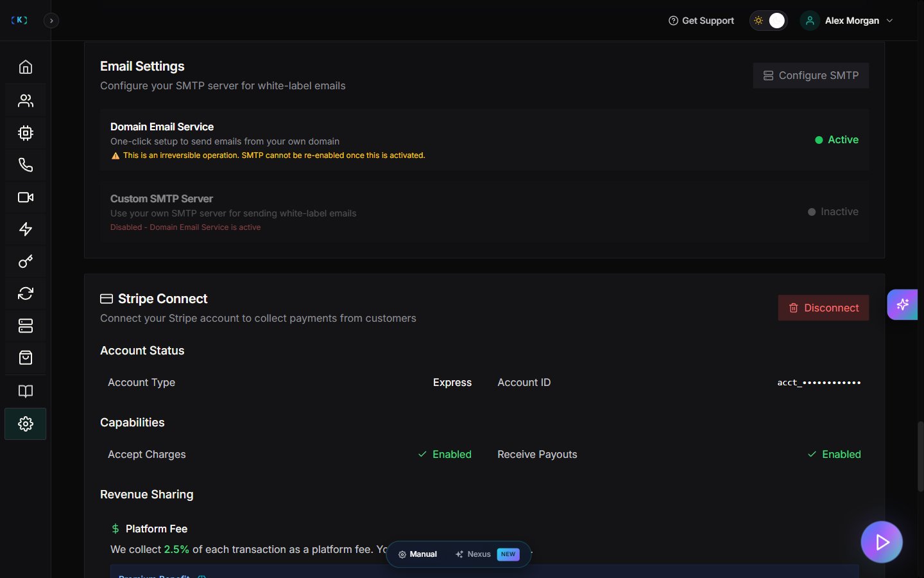Open the Users icon in sidebar
Screen dimensions: 924x578
[26, 101]
